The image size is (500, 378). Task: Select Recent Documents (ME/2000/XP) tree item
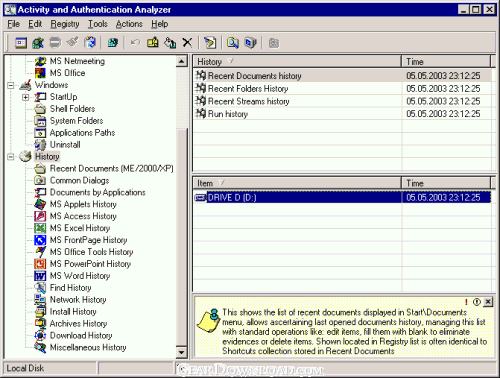(112, 169)
